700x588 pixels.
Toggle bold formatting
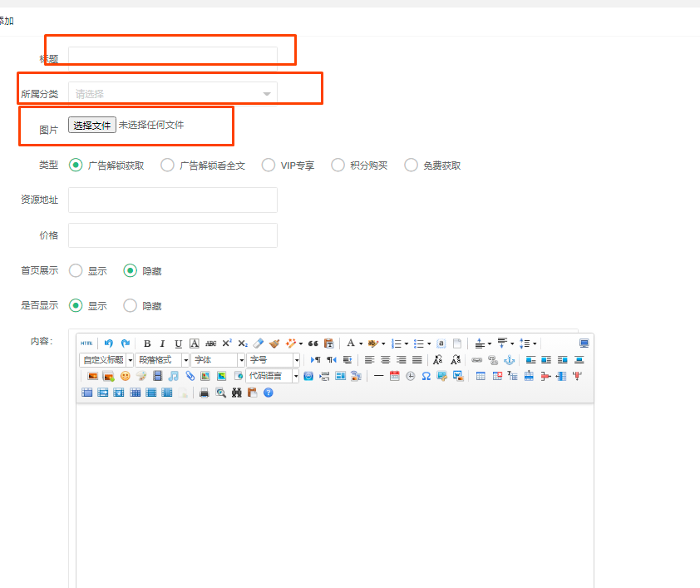(147, 343)
